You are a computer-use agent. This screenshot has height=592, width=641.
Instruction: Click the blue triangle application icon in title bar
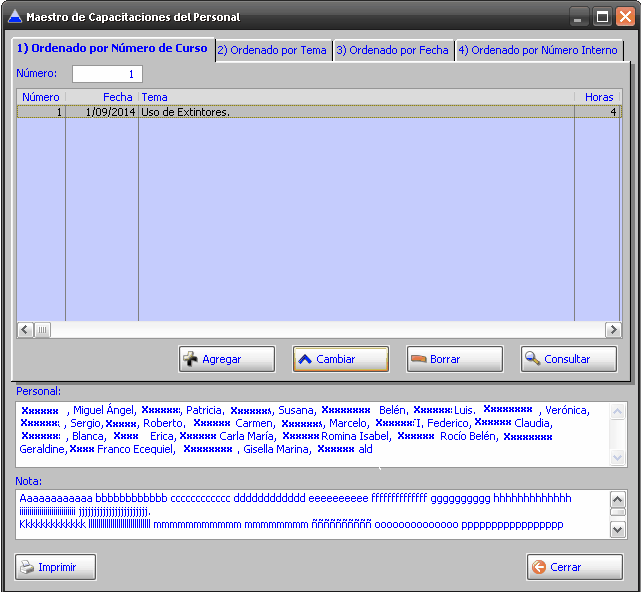click(15, 16)
